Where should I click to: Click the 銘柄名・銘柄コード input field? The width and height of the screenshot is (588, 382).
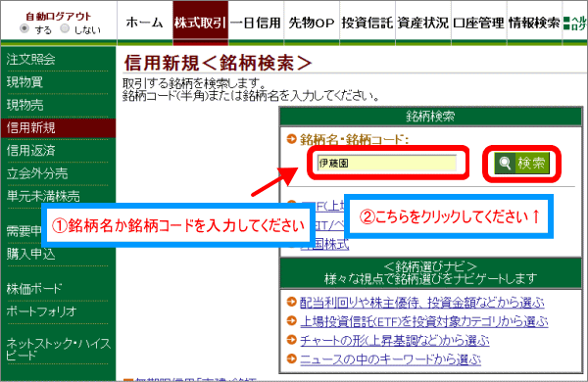click(387, 163)
